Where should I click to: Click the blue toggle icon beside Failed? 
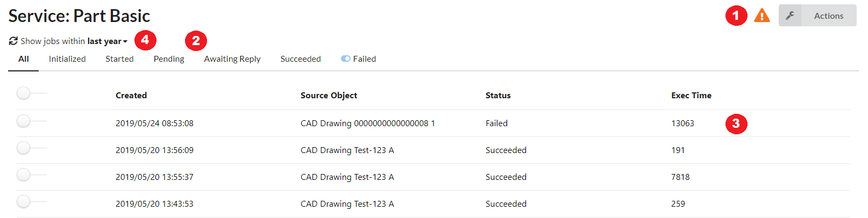(x=345, y=59)
